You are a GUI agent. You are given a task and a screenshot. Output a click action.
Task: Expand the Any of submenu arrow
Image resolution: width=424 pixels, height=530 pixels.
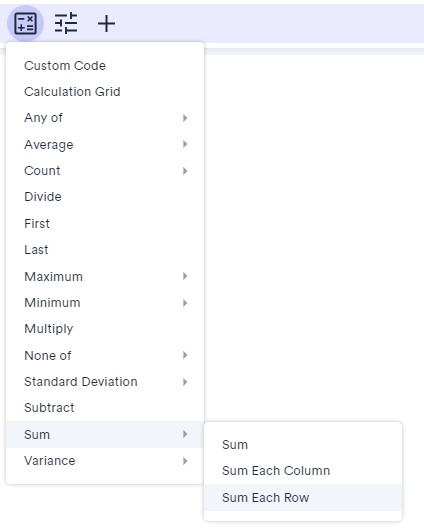click(x=185, y=118)
